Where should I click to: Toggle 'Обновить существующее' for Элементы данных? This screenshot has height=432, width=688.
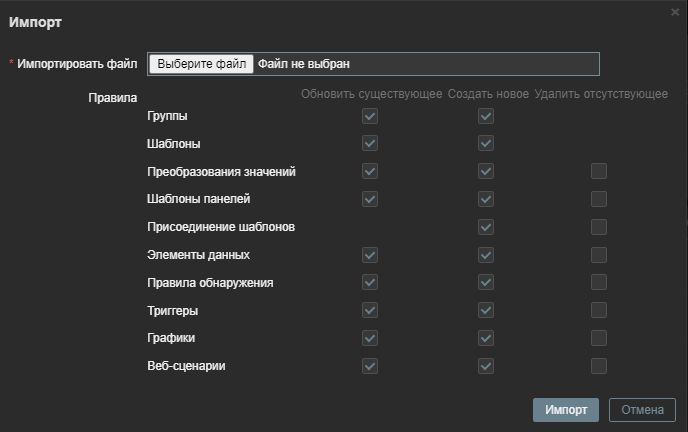370,255
